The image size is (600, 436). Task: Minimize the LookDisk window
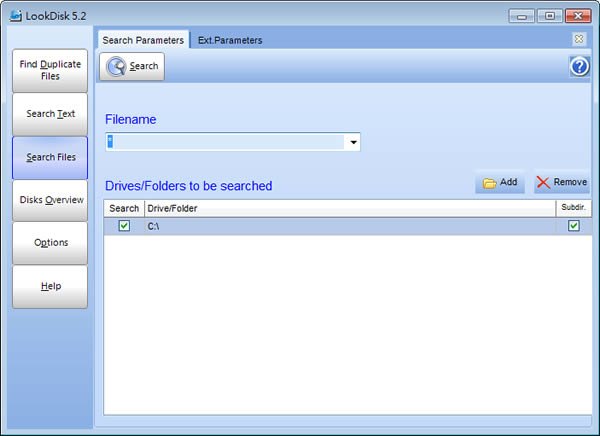pos(522,16)
